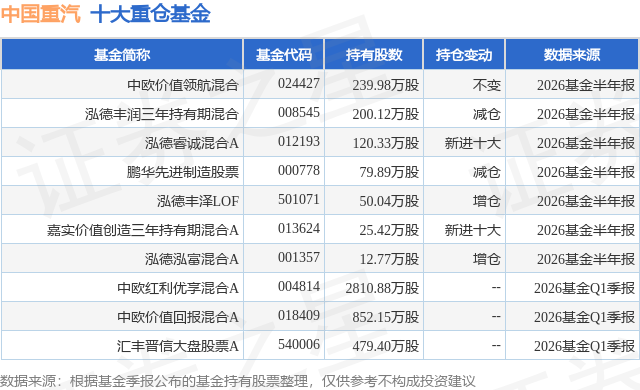The width and height of the screenshot is (640, 390).
Task: Select fund code 004814
Action: [x=299, y=286]
